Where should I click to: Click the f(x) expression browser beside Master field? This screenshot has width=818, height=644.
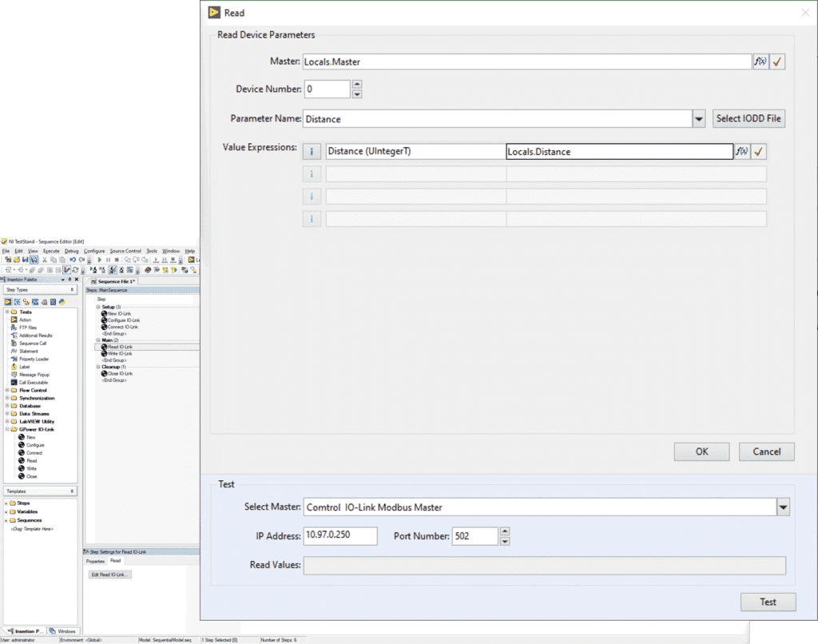pyautogui.click(x=760, y=62)
